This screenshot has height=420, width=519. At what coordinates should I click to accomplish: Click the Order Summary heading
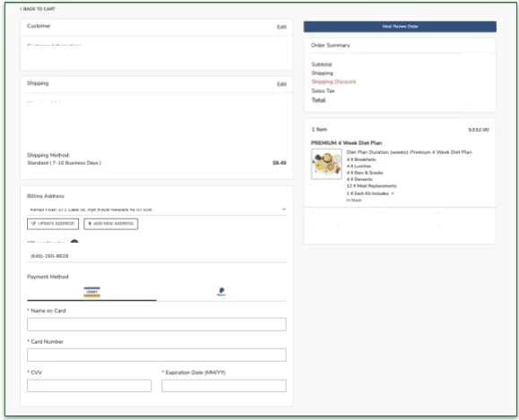click(x=331, y=46)
